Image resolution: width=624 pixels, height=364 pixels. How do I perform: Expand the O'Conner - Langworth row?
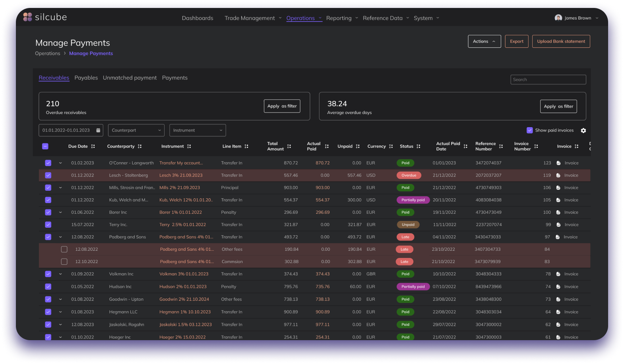click(60, 163)
